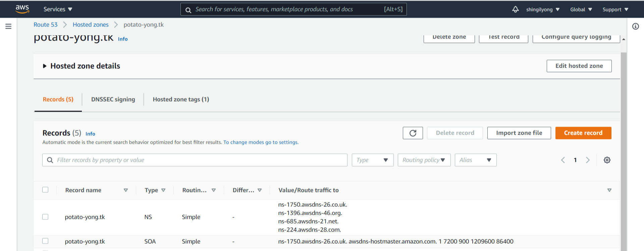Click Edit hosted zone button
Screen dimensions: 644x251
pos(579,66)
